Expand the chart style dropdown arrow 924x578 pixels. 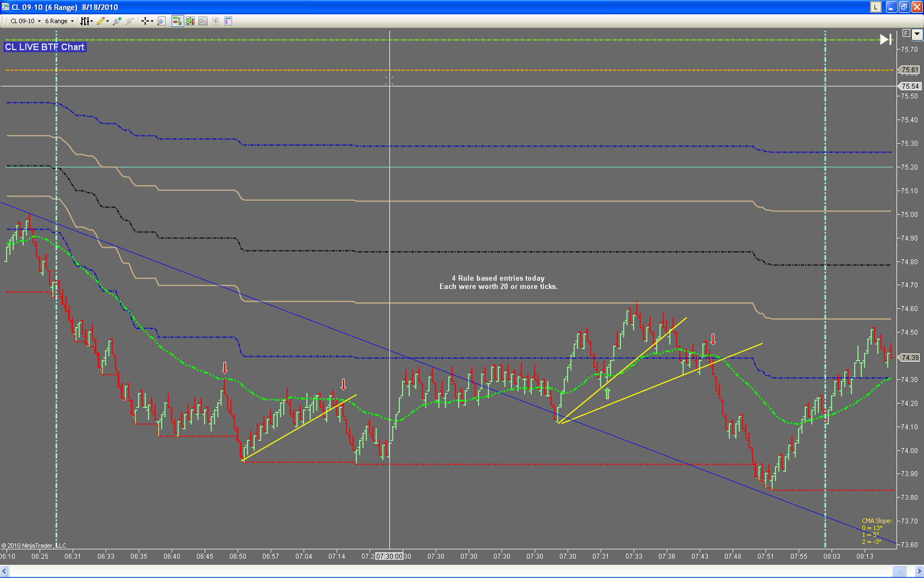[91, 21]
